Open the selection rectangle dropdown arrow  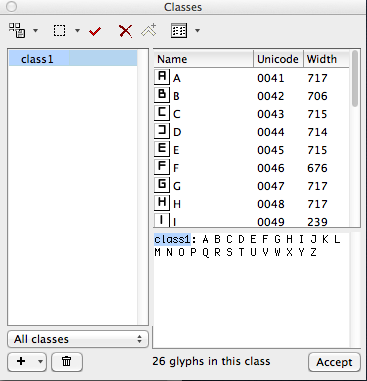[77, 31]
